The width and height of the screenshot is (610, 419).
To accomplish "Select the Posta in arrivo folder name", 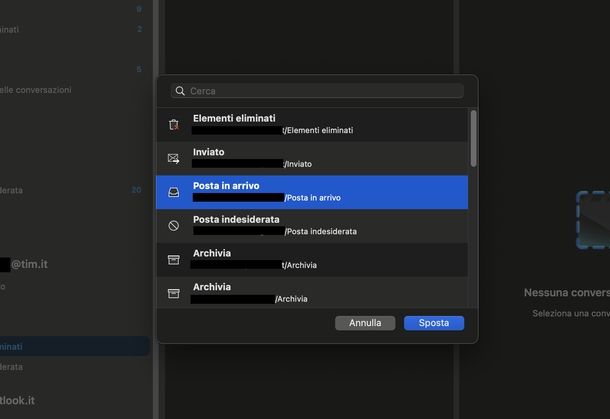I will pos(226,186).
